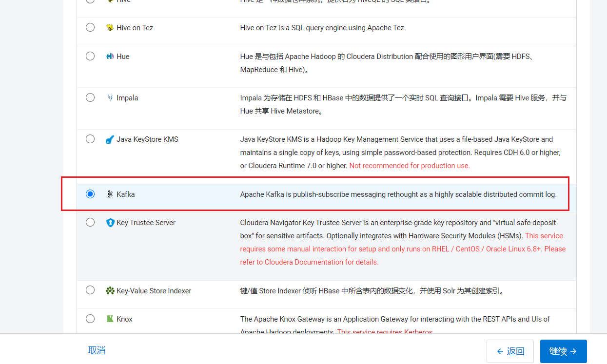Click 'Not recommended for production use.' warning
607x364 pixels.
[x=410, y=166]
